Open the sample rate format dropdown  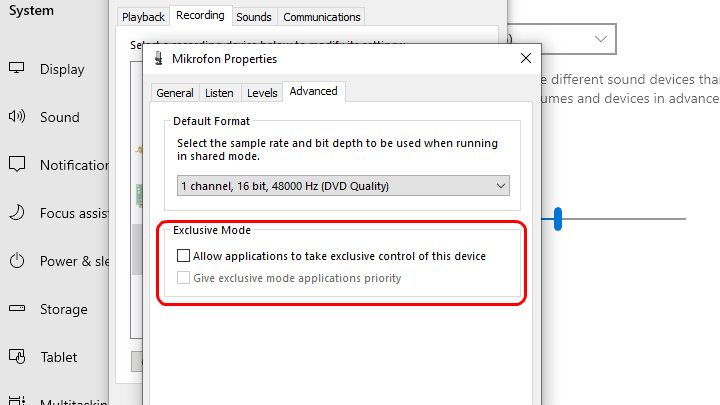pos(343,186)
